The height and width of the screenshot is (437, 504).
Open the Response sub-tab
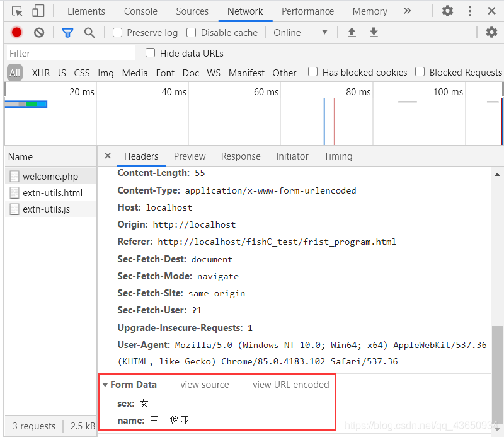tap(241, 156)
